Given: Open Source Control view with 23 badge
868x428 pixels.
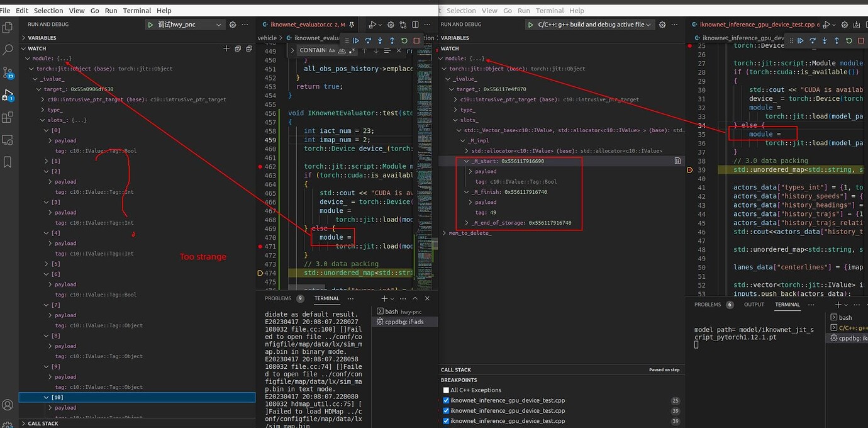Looking at the screenshot, I should (x=8, y=72).
